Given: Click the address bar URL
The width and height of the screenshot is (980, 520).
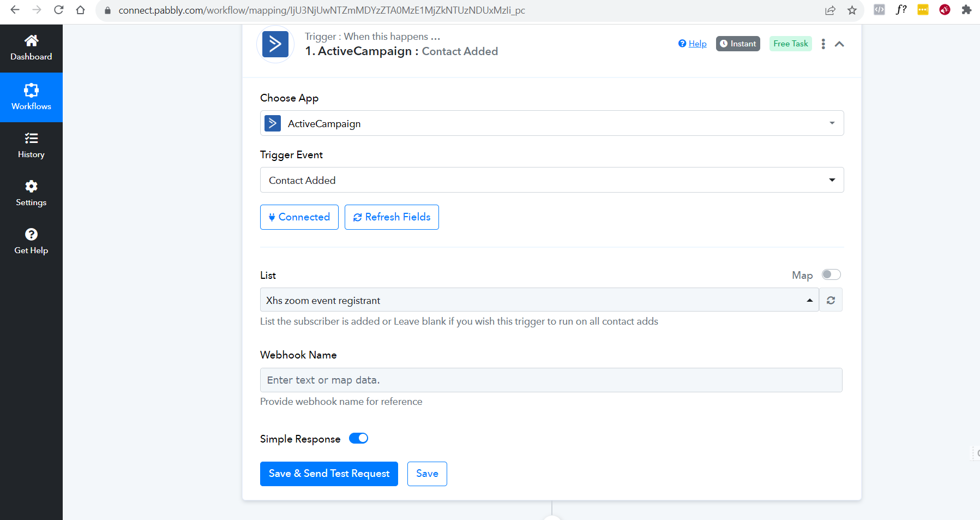Looking at the screenshot, I should point(322,10).
